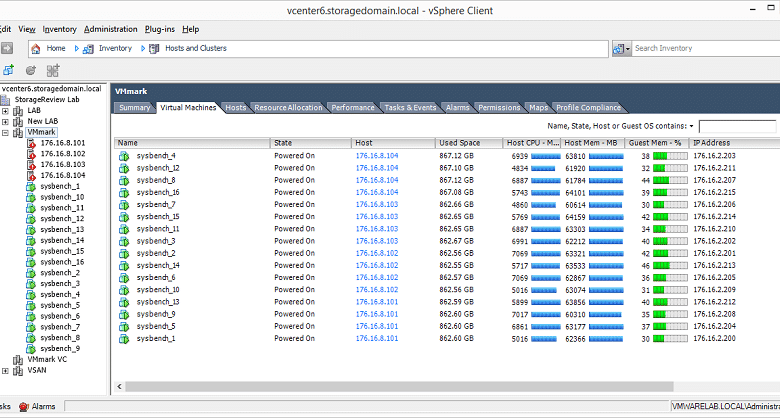This screenshot has width=780, height=418.
Task: Open the Plug-ins menu
Action: click(x=160, y=29)
